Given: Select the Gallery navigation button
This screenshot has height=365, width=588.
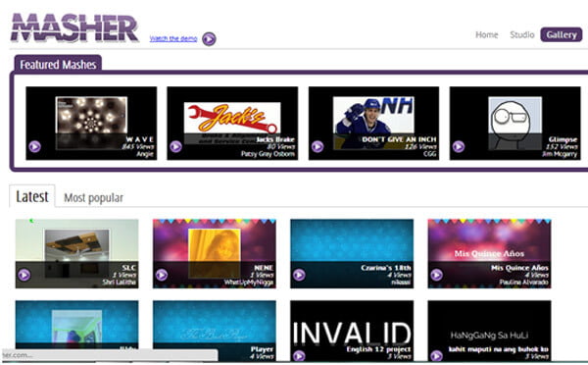Looking at the screenshot, I should click(562, 34).
